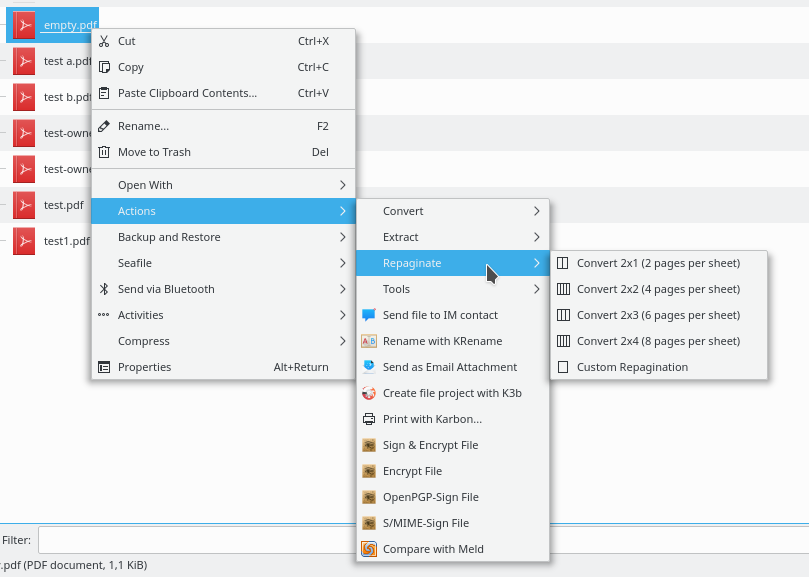
Task: Click the Print with Karbon printer icon
Action: 369,419
